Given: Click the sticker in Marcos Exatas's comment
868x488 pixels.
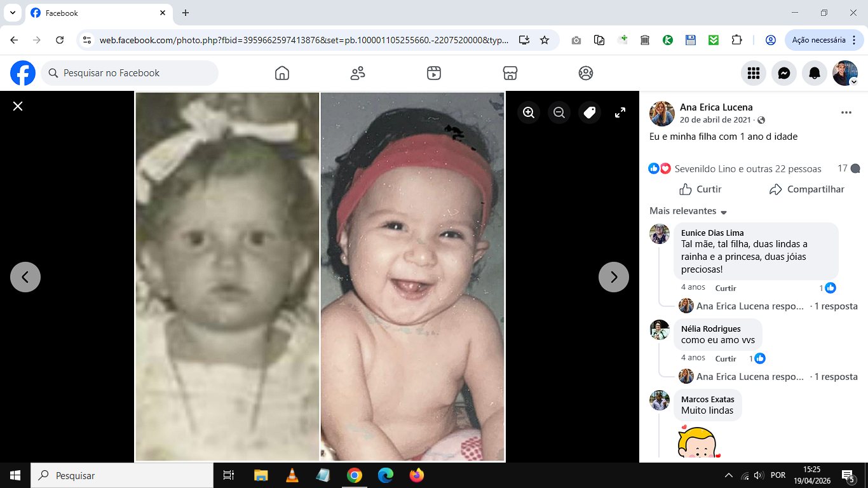Looking at the screenshot, I should (699, 442).
